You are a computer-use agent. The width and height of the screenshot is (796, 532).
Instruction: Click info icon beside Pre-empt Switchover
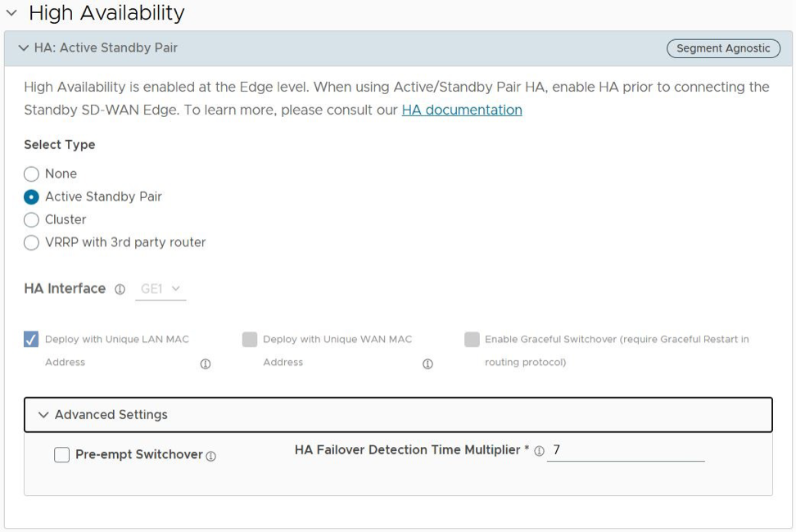211,457
